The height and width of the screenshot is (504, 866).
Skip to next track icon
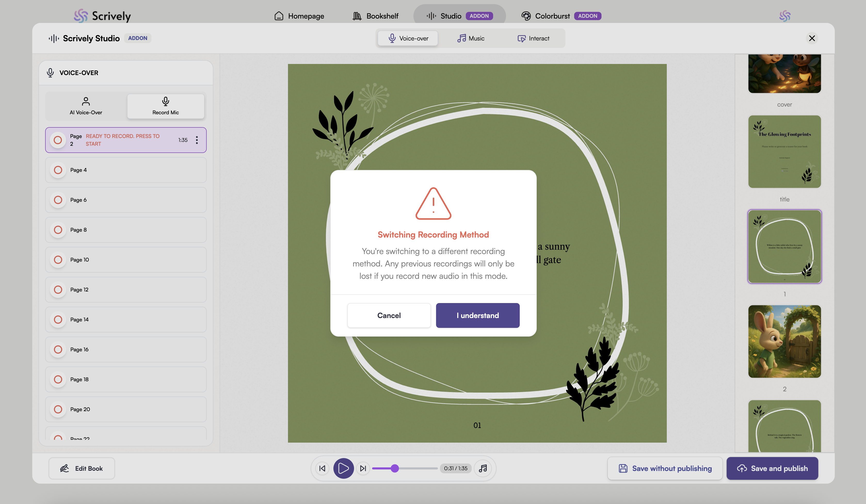(363, 468)
